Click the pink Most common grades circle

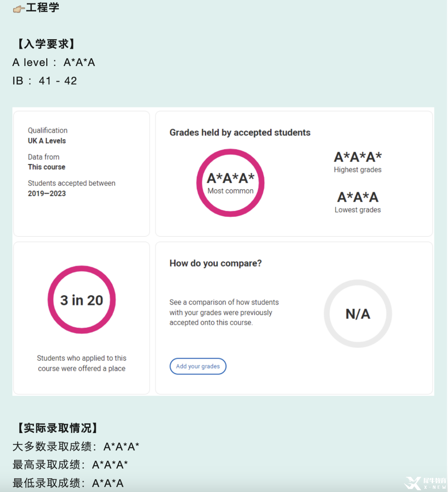(230, 183)
